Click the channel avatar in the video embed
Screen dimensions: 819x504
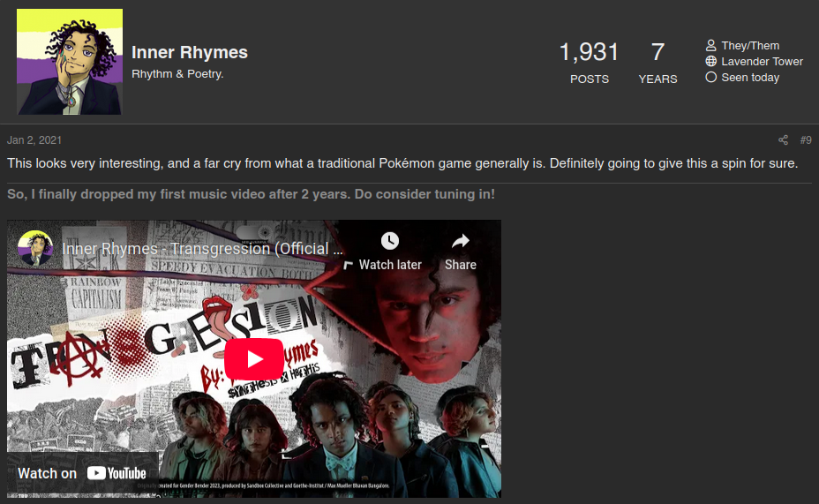35,249
